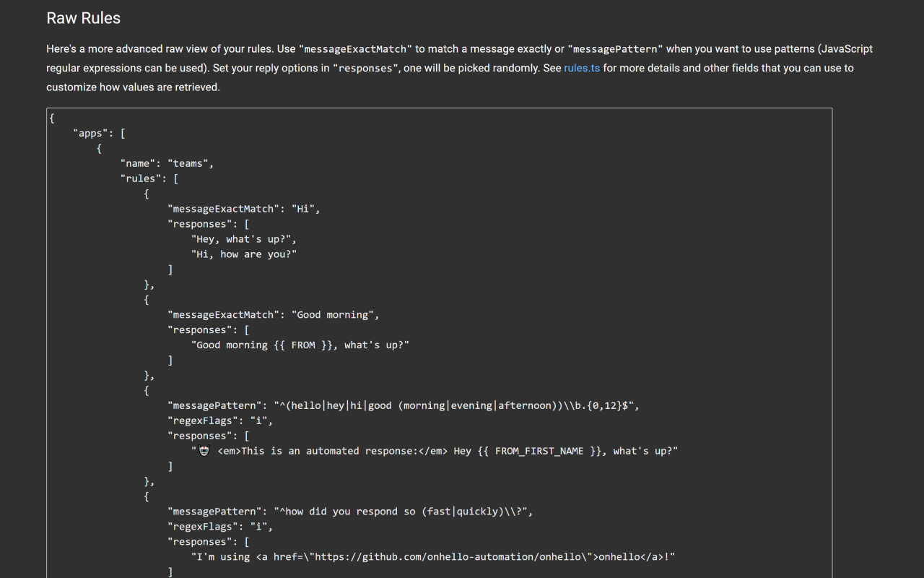Click the automated response line with FROM_FIRST_NAME
This screenshot has width=924, height=578.
point(435,451)
